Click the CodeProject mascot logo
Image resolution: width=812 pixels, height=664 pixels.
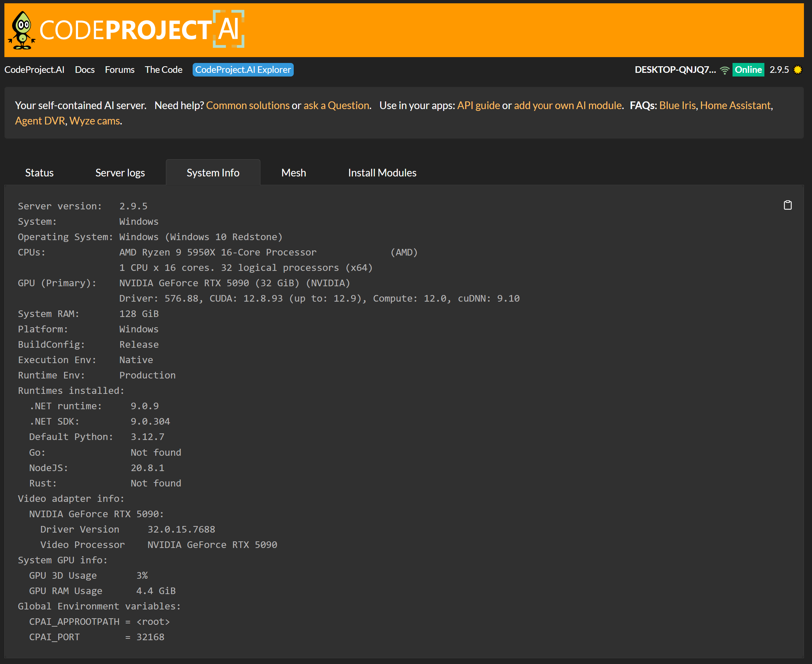pyautogui.click(x=22, y=31)
